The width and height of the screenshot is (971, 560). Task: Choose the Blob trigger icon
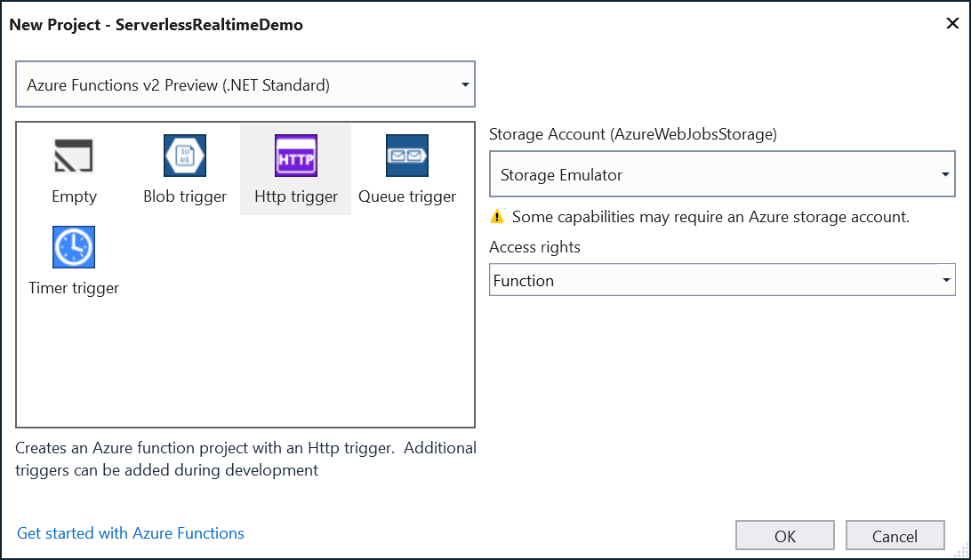[x=185, y=156]
